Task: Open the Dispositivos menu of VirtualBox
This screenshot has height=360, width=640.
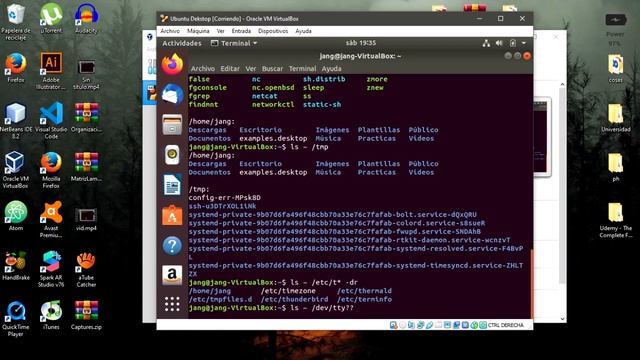Action: [273, 31]
